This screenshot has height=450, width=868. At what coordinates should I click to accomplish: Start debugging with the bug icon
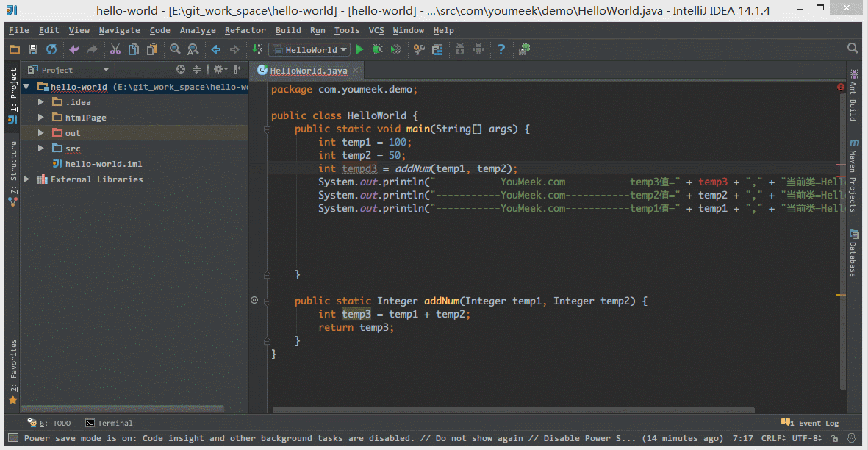point(376,49)
